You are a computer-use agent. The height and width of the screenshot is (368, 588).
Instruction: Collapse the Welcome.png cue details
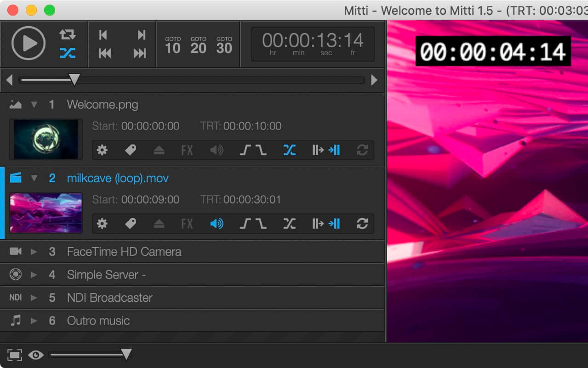[x=34, y=105]
